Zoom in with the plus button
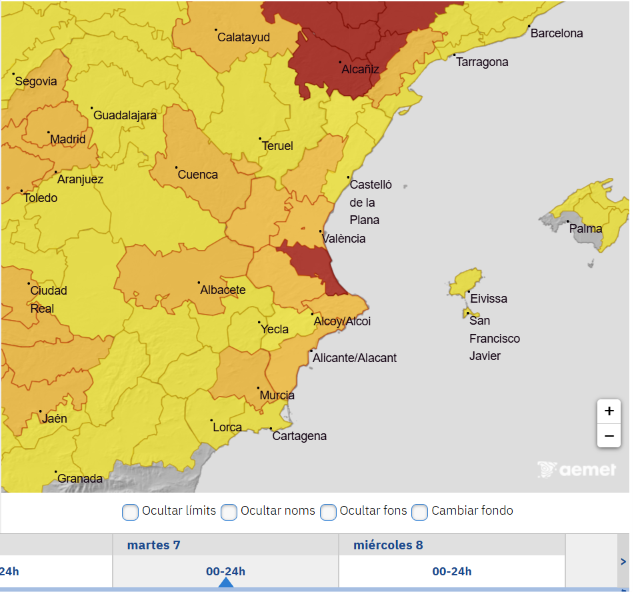Image resolution: width=633 pixels, height=592 pixels. click(609, 411)
